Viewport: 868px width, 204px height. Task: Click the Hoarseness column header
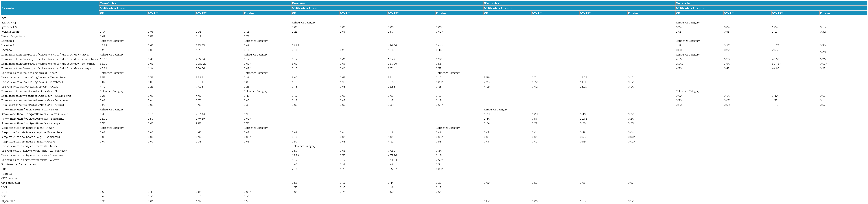tap(299, 3)
